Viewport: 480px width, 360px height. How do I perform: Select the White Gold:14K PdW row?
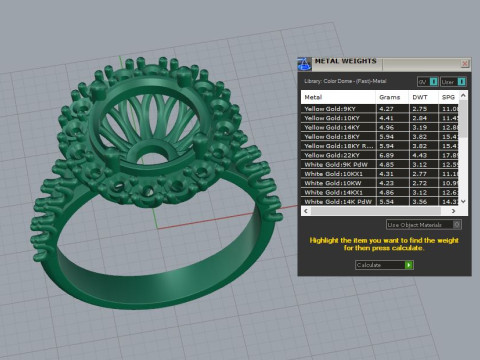click(380, 202)
